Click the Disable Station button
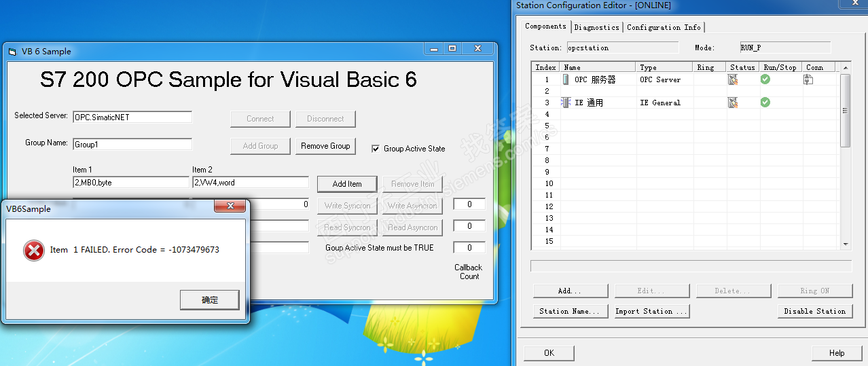 pyautogui.click(x=815, y=311)
